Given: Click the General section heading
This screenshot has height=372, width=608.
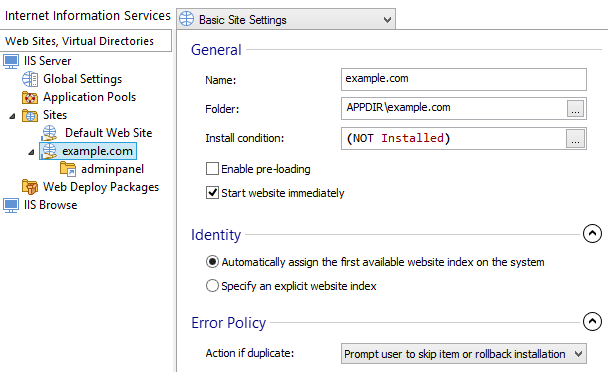Looking at the screenshot, I should [x=216, y=50].
